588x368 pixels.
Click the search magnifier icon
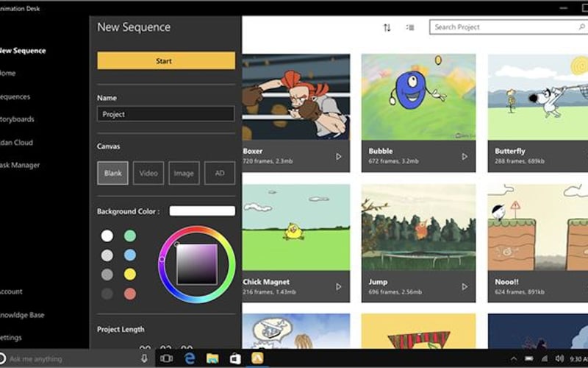(581, 27)
